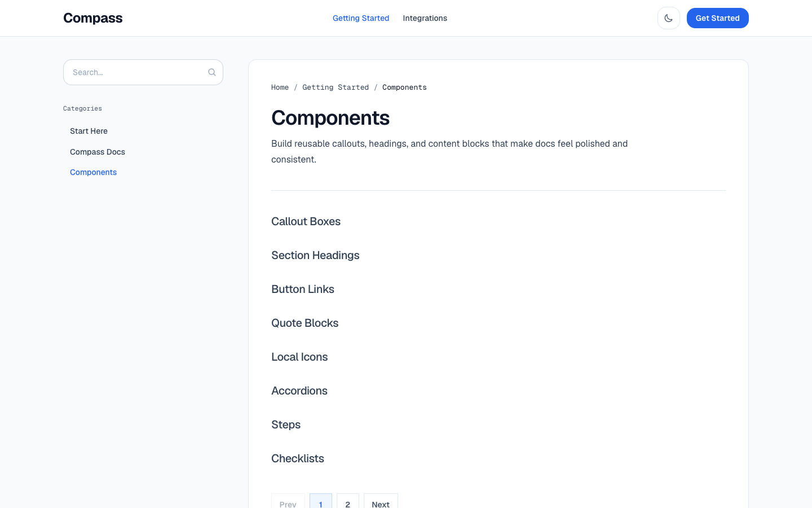Viewport: 812px width, 508px height.
Task: Open the Button Links article
Action: [x=303, y=289]
